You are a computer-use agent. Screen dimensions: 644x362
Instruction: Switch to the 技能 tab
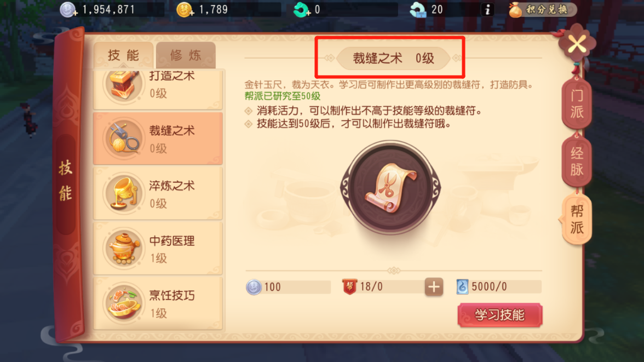(123, 55)
